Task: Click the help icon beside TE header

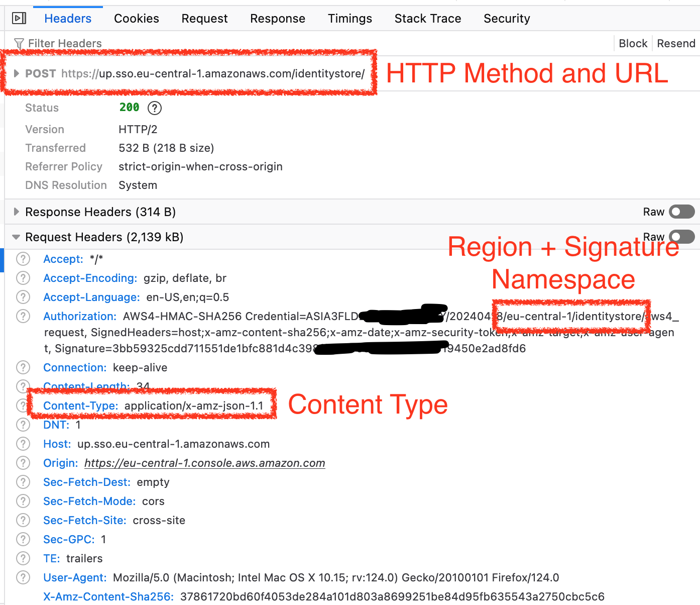Action: (23, 558)
